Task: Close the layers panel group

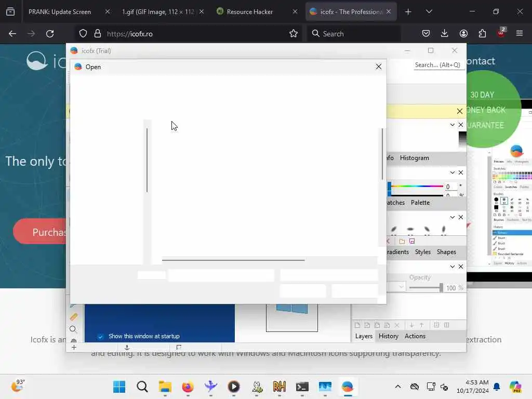Action: pyautogui.click(x=461, y=267)
